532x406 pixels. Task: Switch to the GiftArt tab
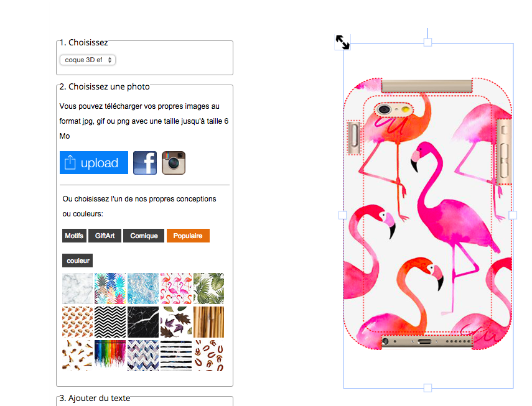point(105,236)
